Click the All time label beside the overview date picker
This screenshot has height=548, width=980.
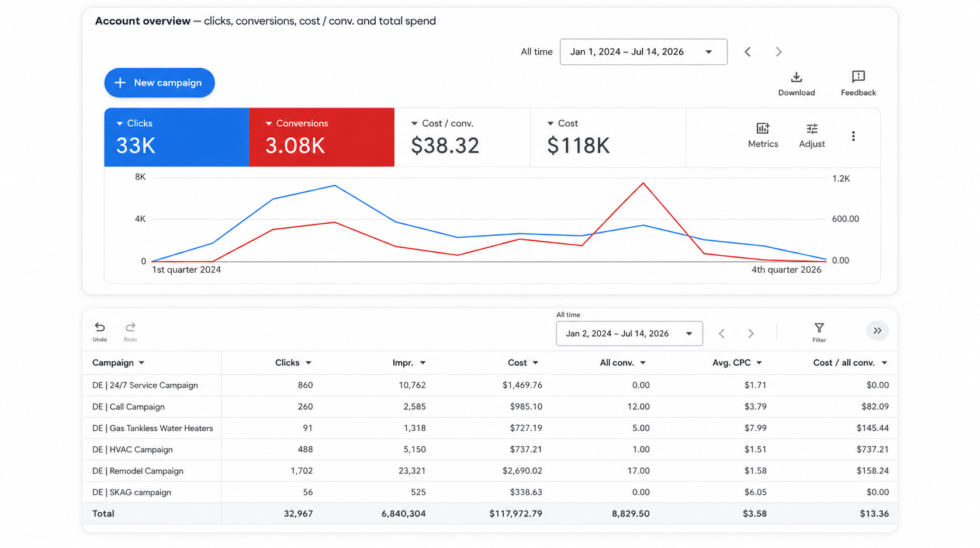tap(536, 52)
